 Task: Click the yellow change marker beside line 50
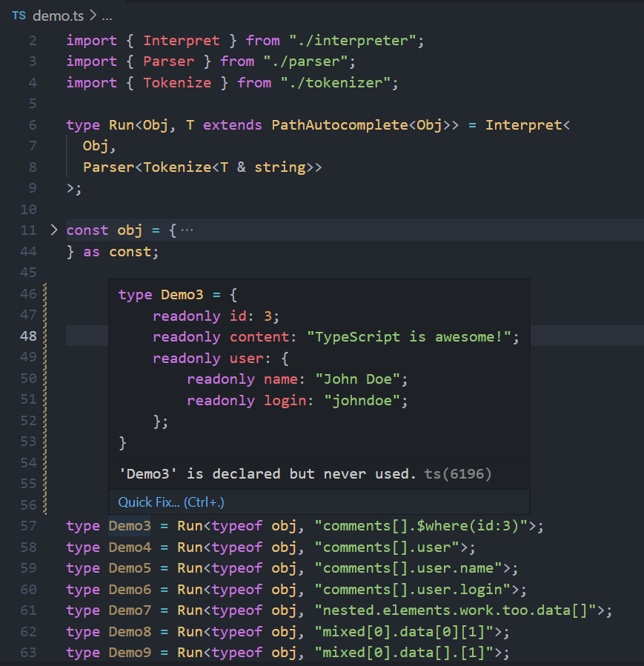point(44,379)
